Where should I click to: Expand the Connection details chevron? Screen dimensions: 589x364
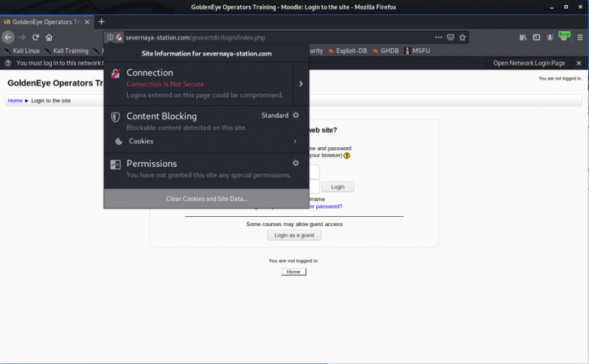pos(300,83)
